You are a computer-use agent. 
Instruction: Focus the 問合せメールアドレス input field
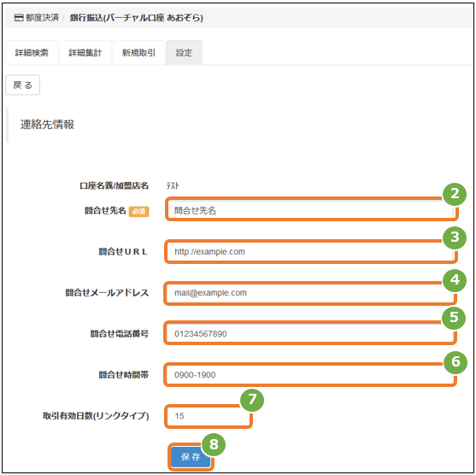coord(310,293)
